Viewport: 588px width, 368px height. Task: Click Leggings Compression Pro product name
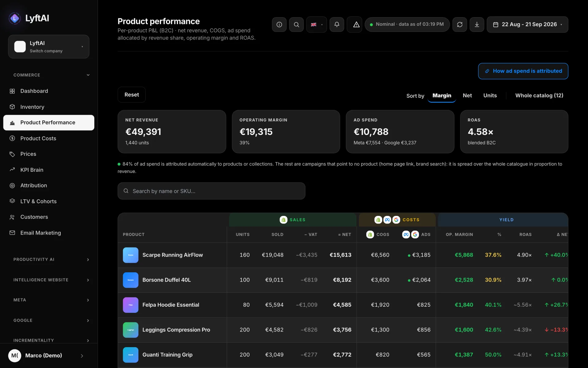pyautogui.click(x=176, y=330)
